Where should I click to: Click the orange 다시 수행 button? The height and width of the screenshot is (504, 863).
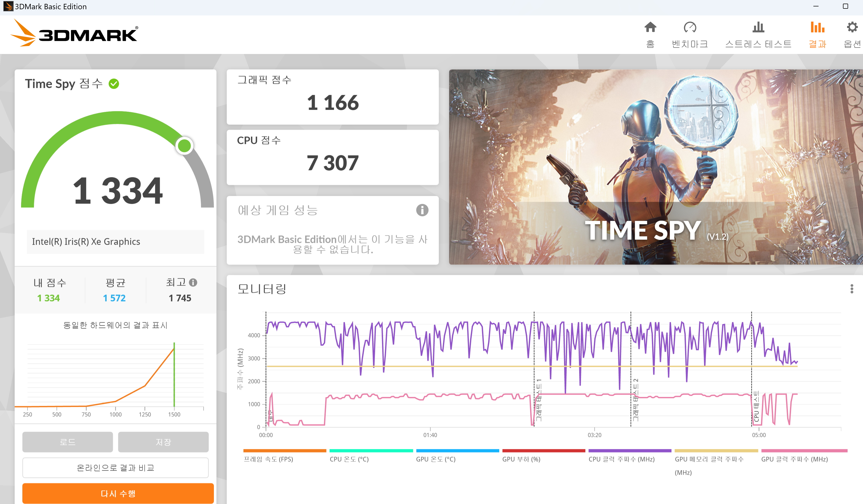[118, 493]
